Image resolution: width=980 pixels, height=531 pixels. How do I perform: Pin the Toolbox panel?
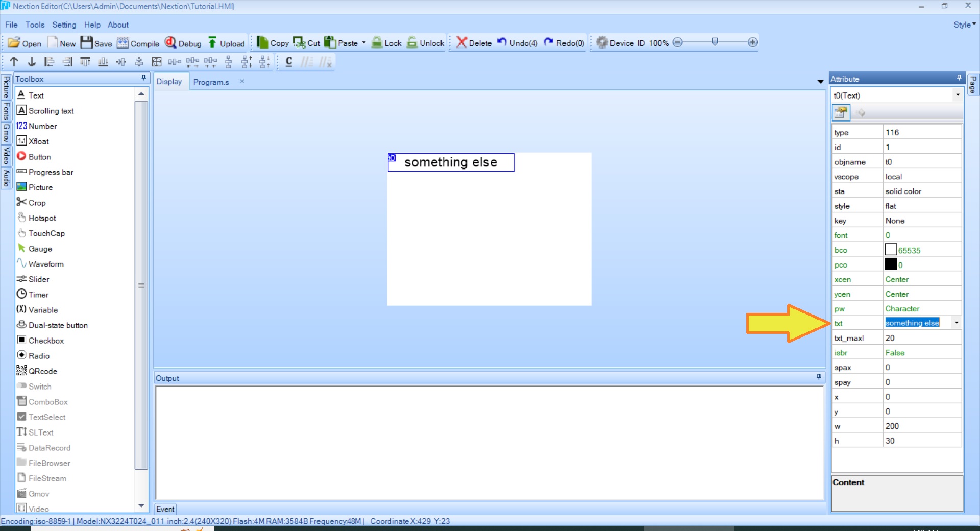pos(143,78)
